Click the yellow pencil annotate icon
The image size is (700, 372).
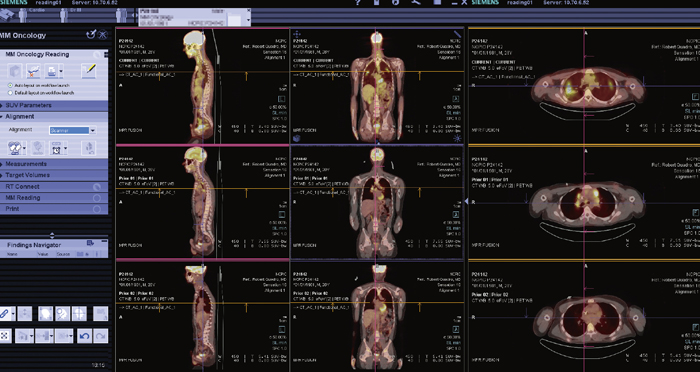tap(89, 71)
